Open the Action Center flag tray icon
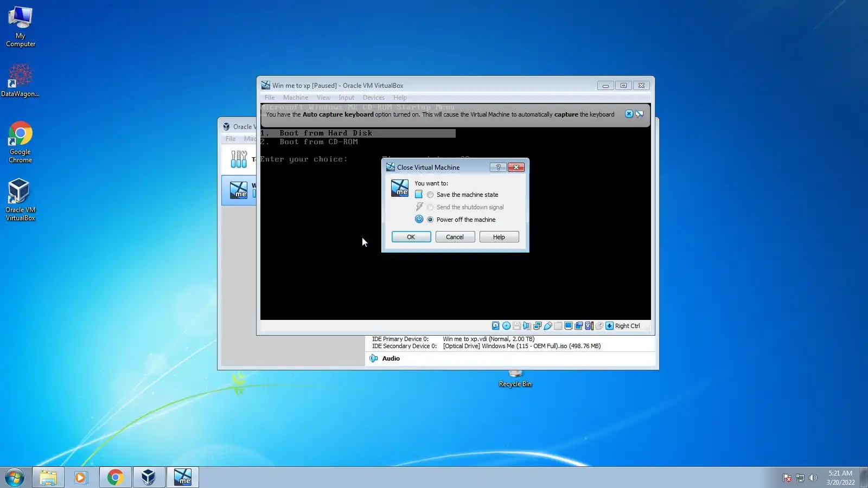 click(x=787, y=478)
